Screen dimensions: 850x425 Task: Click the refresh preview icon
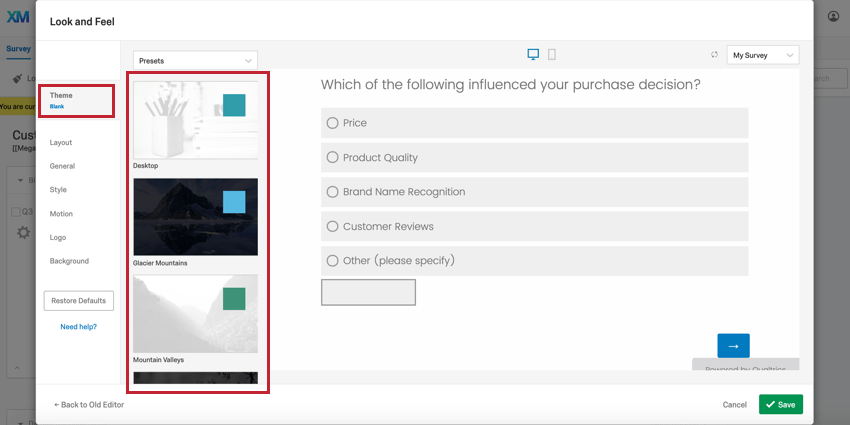point(714,55)
